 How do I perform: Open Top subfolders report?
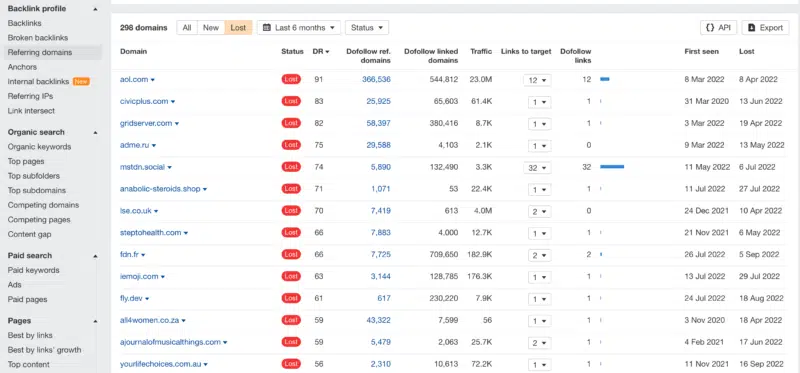34,176
